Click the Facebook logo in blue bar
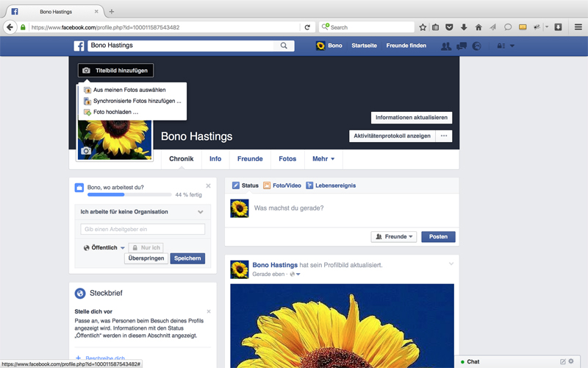Viewport: 588px width, 368px height. (x=79, y=46)
